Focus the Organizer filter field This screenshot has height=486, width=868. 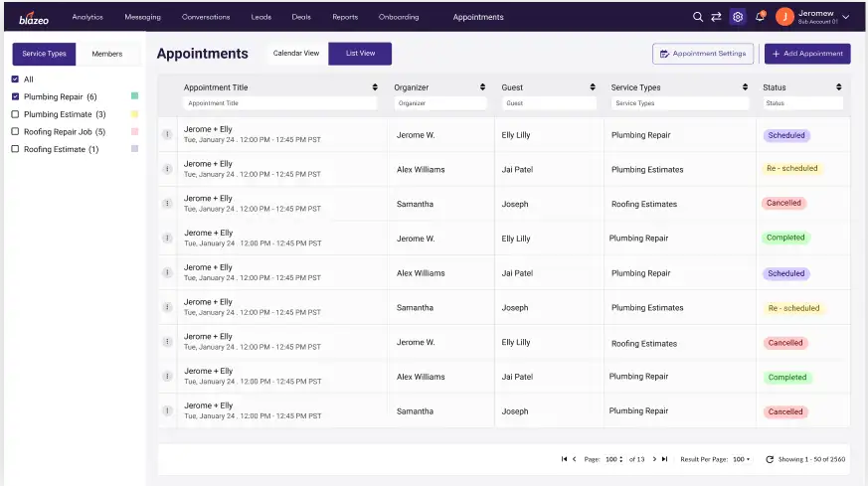(x=440, y=103)
